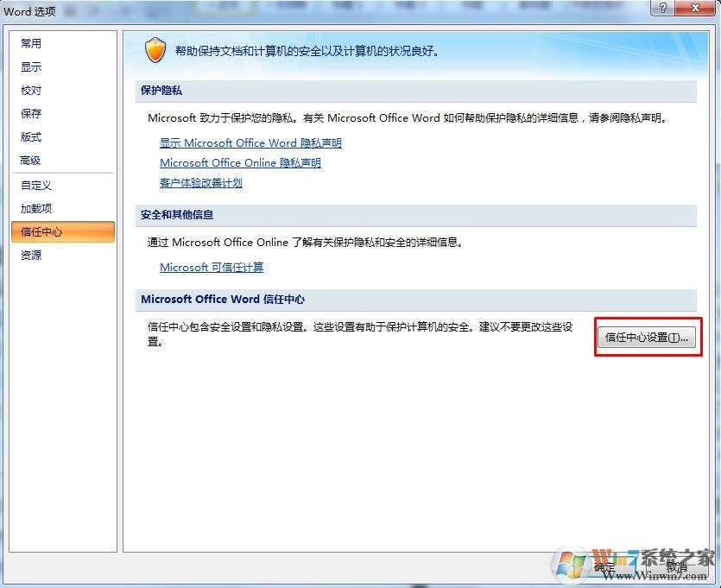This screenshot has height=588, width=721.
Task: Close the Word 选项 dialog
Action: coord(695,8)
